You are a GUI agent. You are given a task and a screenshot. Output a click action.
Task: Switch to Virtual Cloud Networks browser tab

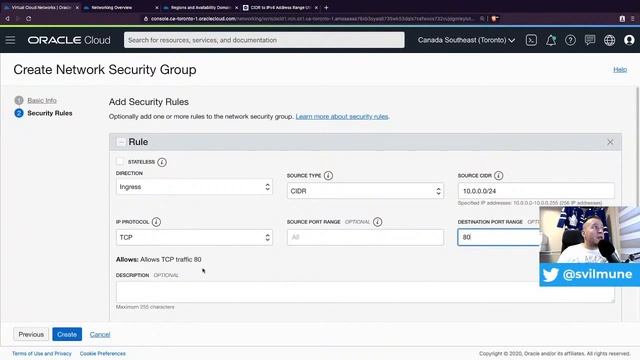click(41, 7)
